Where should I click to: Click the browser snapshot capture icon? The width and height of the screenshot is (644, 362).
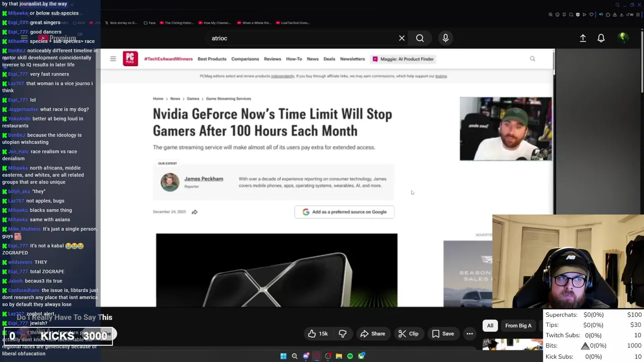click(571, 15)
